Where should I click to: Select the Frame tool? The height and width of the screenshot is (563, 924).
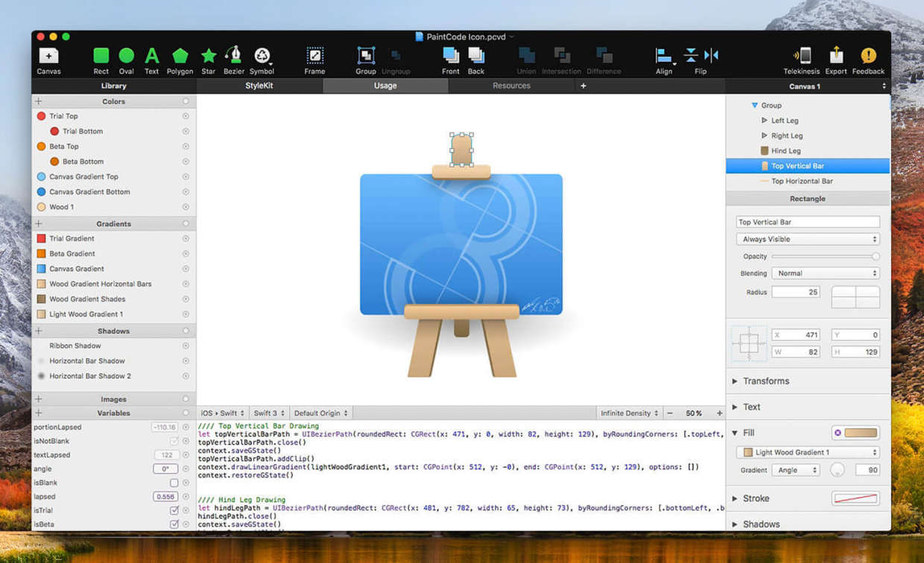(314, 60)
